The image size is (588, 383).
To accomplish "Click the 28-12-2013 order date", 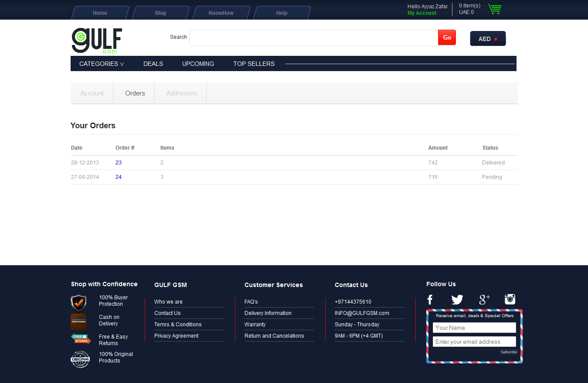I will pos(85,163).
